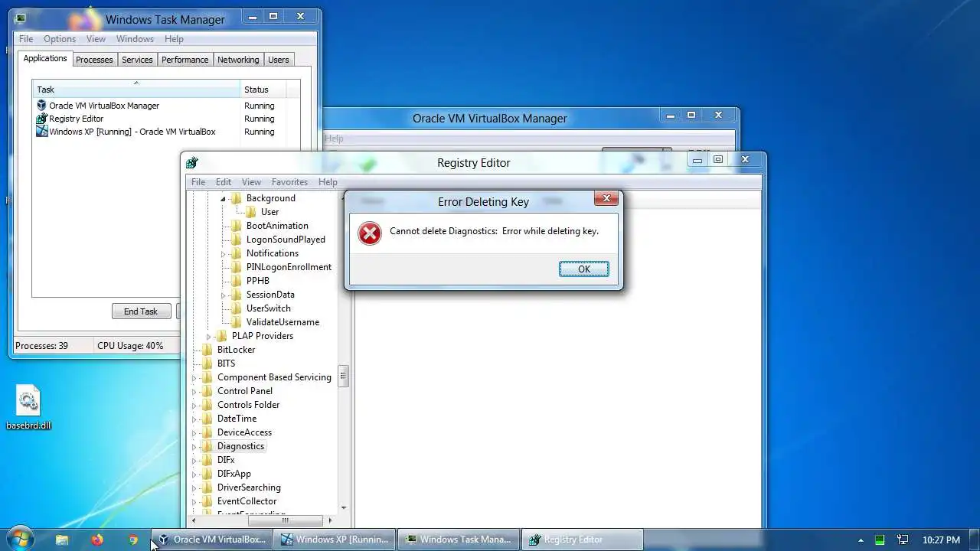The image size is (980, 551).
Task: Open the Windows Start button
Action: point(19,539)
